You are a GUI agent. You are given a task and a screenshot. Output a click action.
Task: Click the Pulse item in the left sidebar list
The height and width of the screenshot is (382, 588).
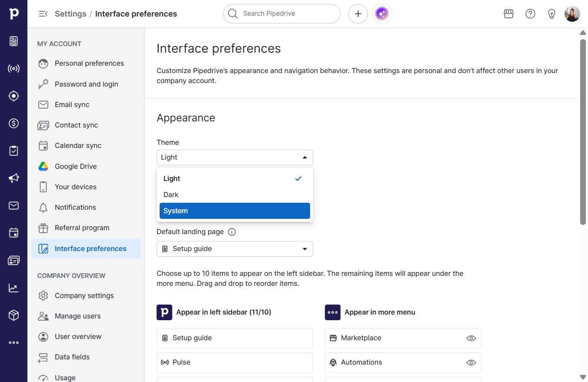tap(235, 362)
